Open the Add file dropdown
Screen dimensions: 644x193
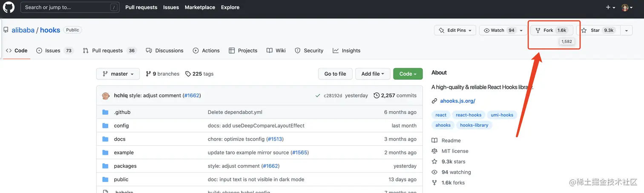(x=373, y=74)
